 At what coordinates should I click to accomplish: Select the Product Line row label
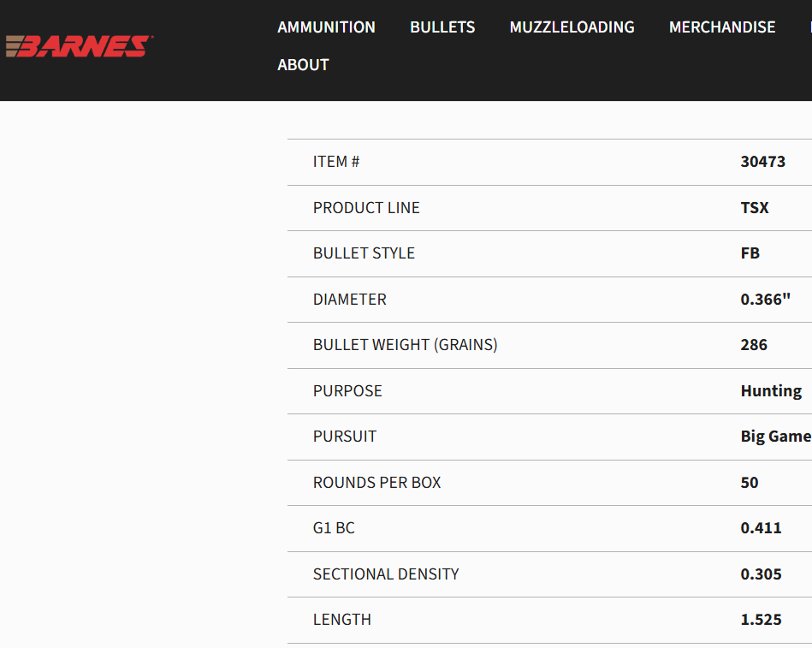[366, 208]
